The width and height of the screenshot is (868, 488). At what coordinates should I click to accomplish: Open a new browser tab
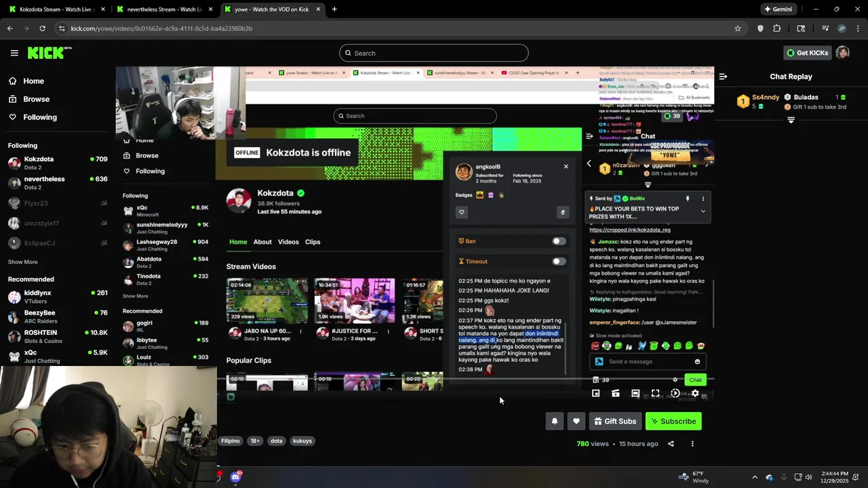click(x=334, y=9)
